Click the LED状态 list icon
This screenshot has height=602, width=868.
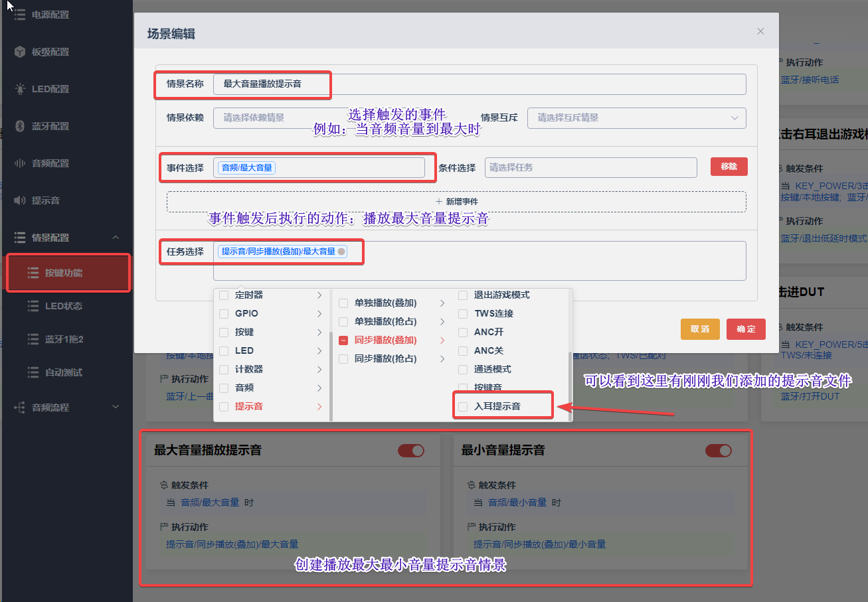(x=33, y=306)
